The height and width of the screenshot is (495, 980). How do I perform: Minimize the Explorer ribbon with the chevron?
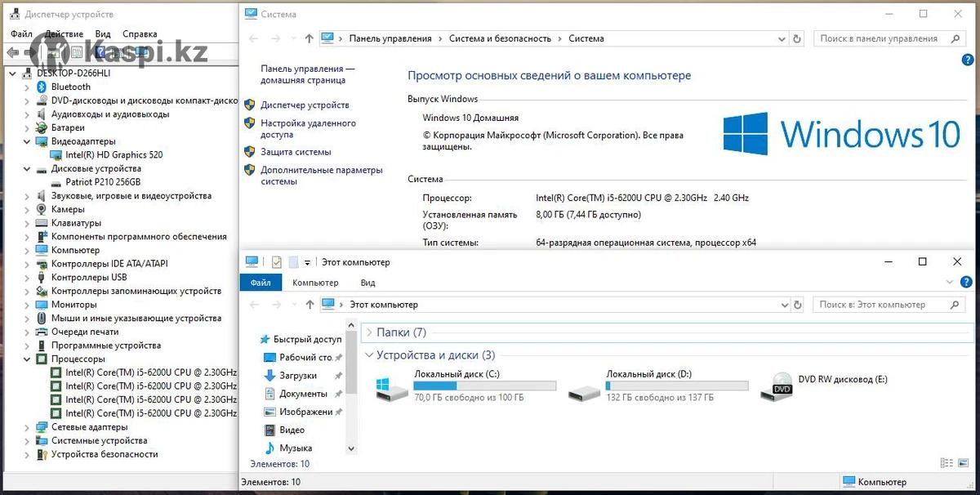[949, 282]
